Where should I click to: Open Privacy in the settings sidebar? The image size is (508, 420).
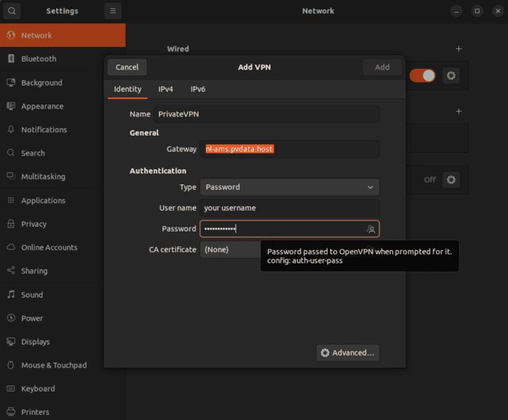click(x=34, y=224)
